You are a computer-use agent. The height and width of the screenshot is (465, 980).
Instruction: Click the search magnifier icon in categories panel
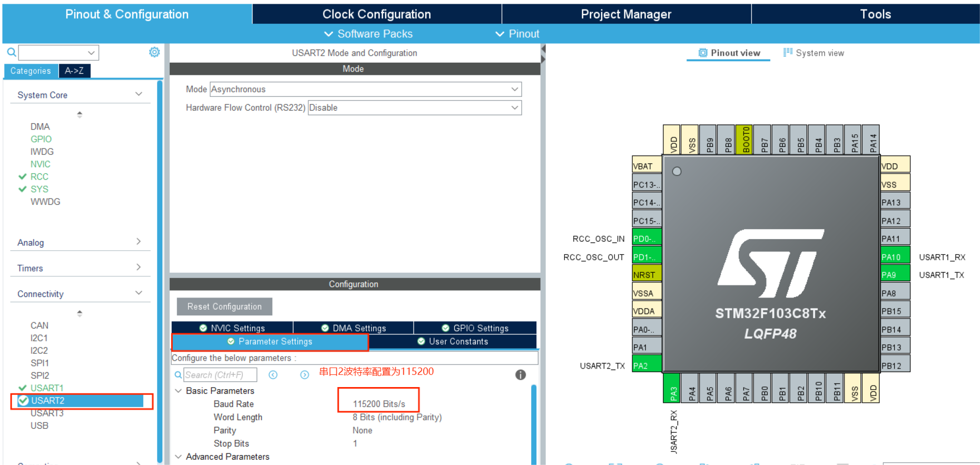[x=11, y=52]
